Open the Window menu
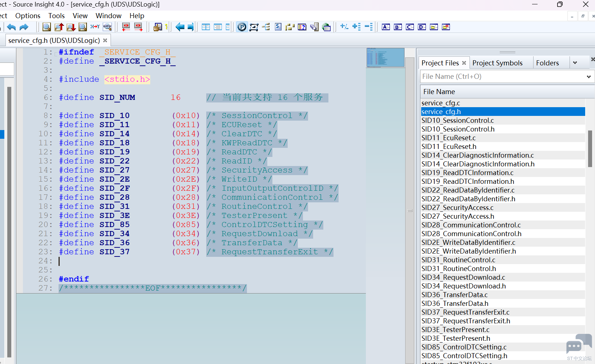This screenshot has width=595, height=364. tap(108, 16)
